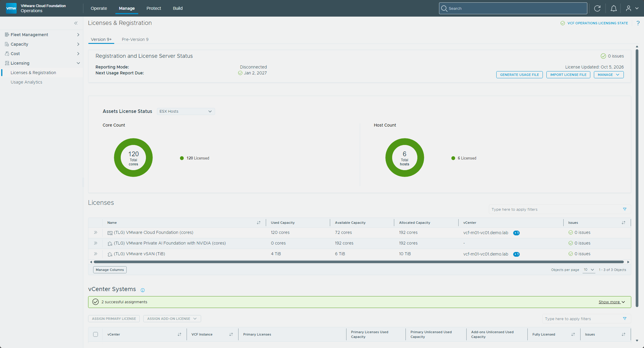This screenshot has height=348, width=644.
Task: Switch to the Operate menu
Action: point(99,8)
